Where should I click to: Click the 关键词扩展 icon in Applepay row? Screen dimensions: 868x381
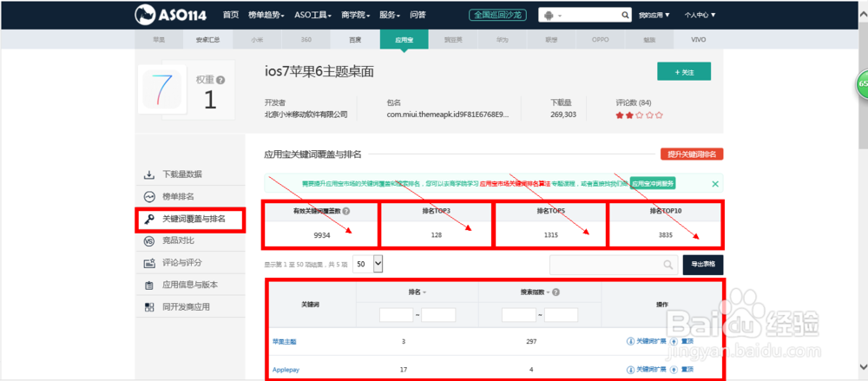click(x=630, y=370)
